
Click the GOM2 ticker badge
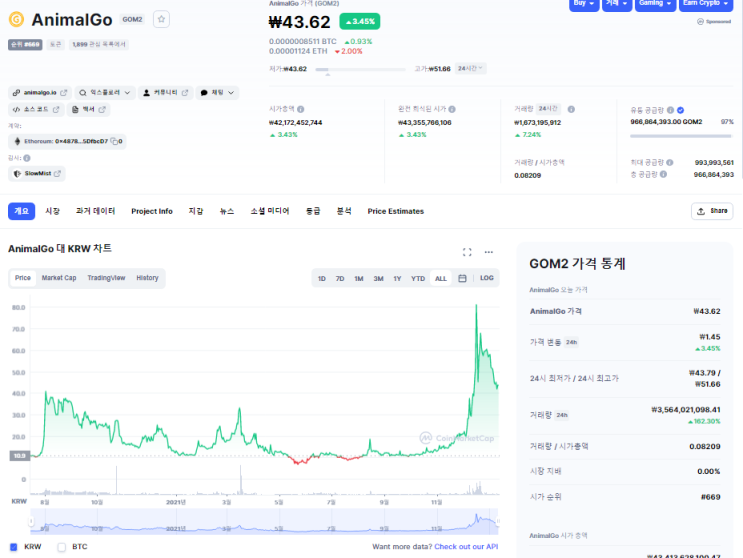coord(132,19)
